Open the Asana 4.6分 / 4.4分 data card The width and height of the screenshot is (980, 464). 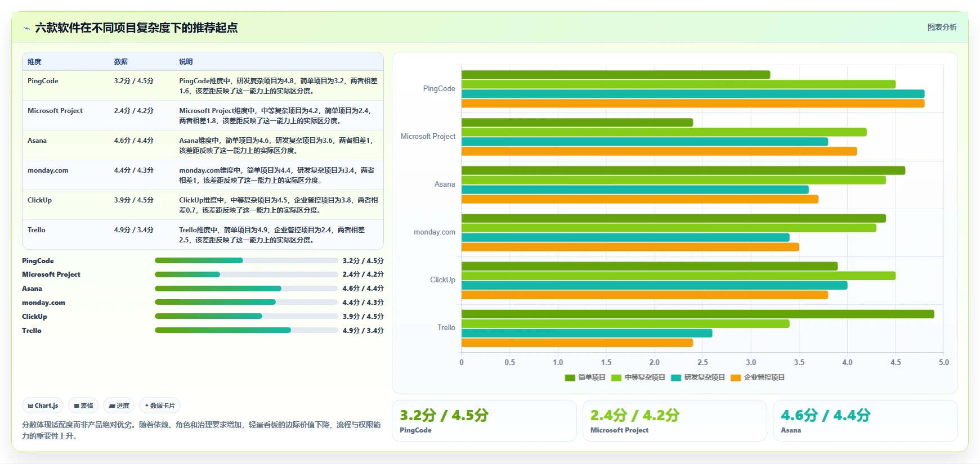coord(865,421)
